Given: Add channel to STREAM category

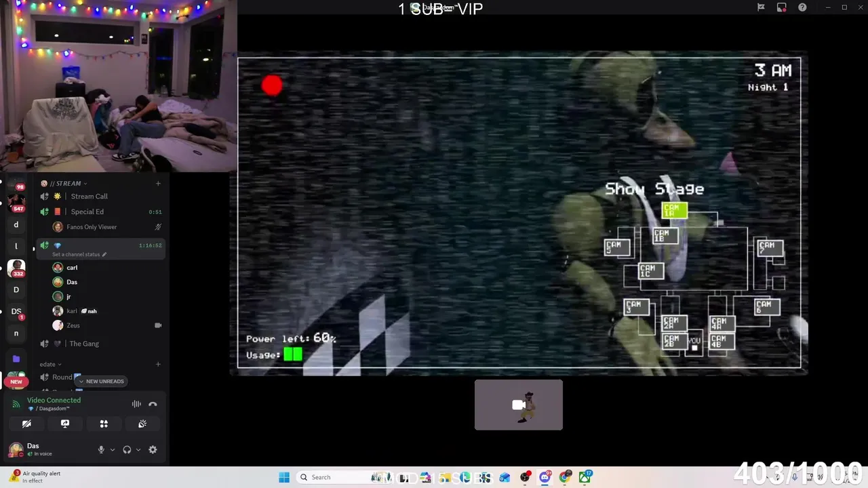Looking at the screenshot, I should click(x=158, y=183).
